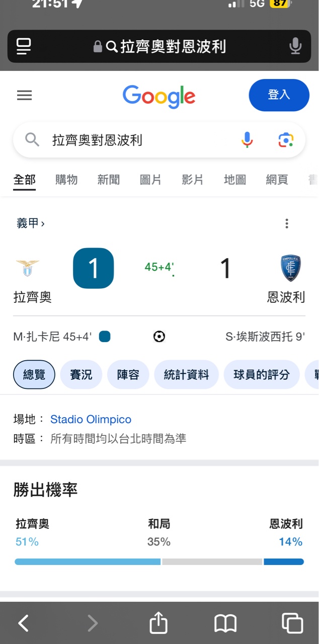
Task: Go back with Safari back arrow
Action: click(24, 623)
